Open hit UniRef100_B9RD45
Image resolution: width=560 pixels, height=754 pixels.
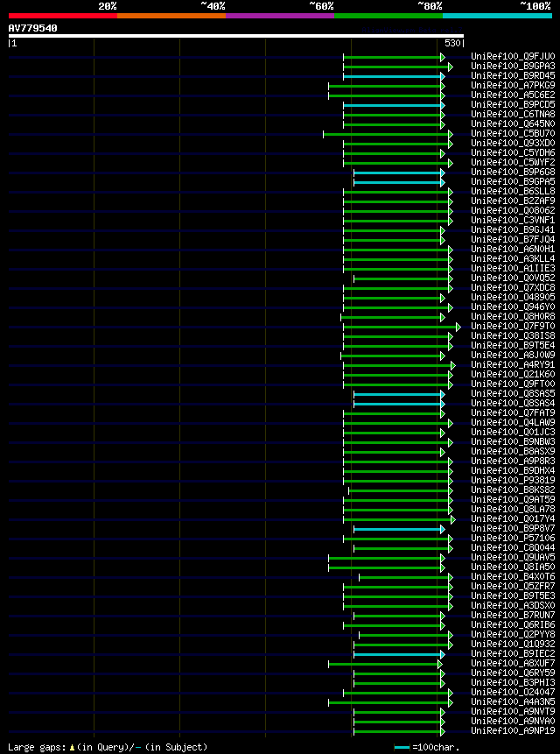pos(513,76)
